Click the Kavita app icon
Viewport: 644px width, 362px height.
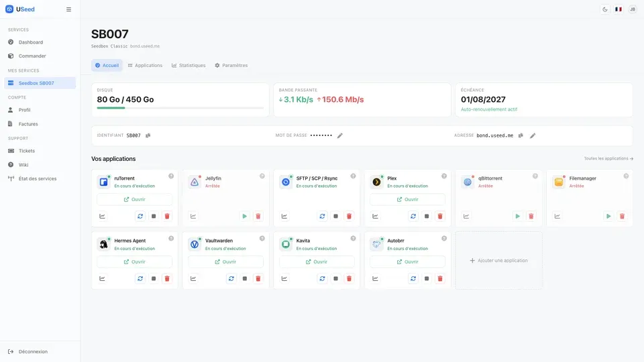286,244
